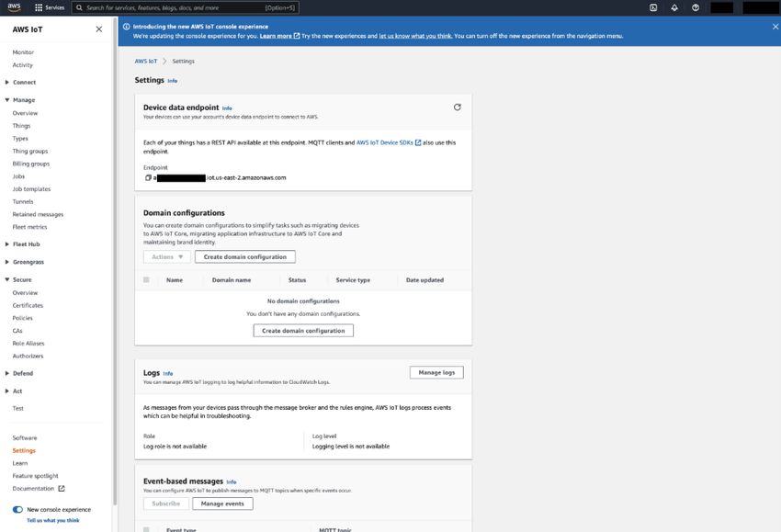The image size is (781, 532).
Task: Open Certificates under Secure
Action: coord(28,305)
